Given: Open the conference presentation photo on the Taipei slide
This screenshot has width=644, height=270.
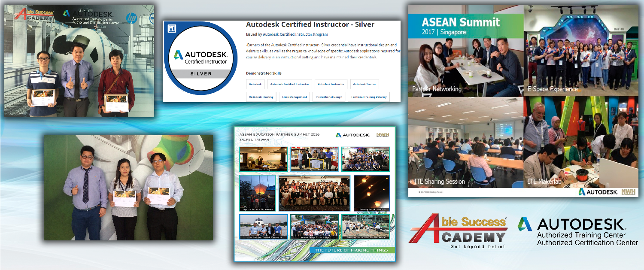Looking at the screenshot, I should click(264, 159).
